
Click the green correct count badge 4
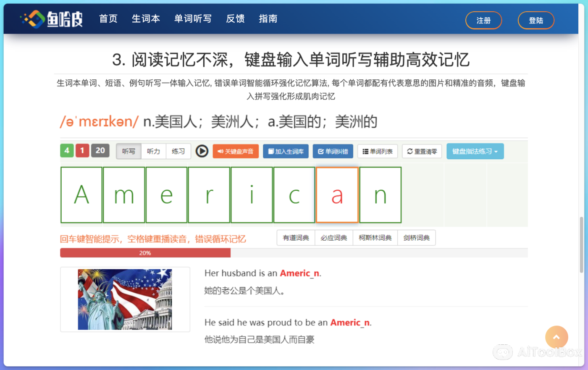tap(67, 150)
